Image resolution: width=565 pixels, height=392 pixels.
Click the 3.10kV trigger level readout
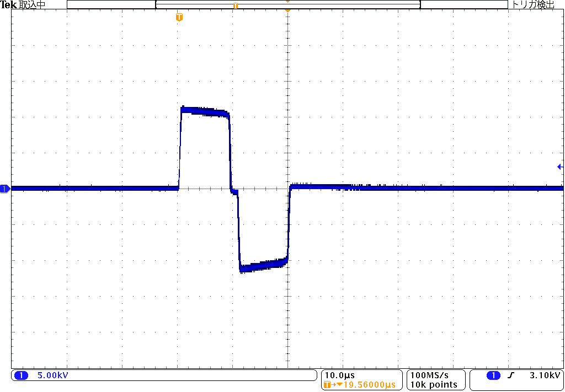(x=545, y=375)
